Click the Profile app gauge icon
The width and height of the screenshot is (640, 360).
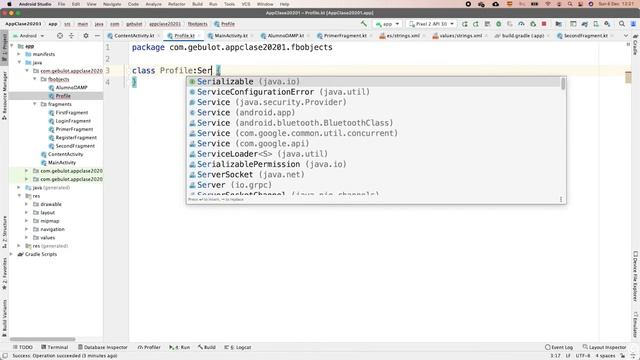point(521,24)
